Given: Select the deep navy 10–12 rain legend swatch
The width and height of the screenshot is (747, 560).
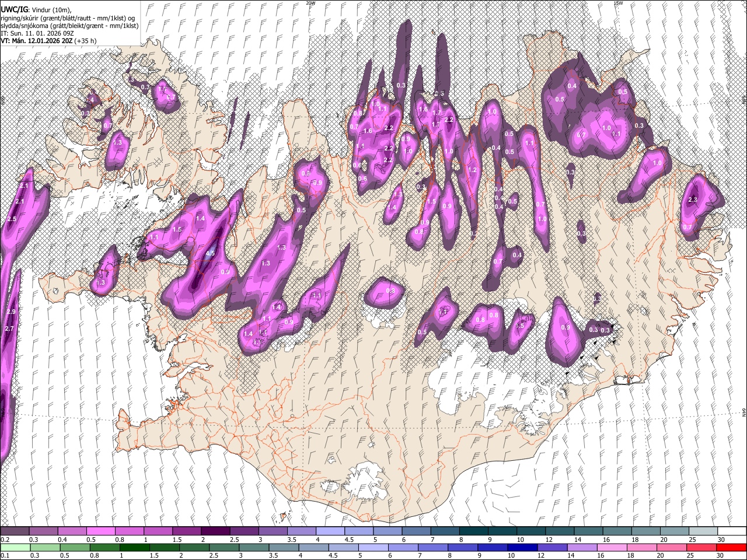Looking at the screenshot, I should point(522,547).
